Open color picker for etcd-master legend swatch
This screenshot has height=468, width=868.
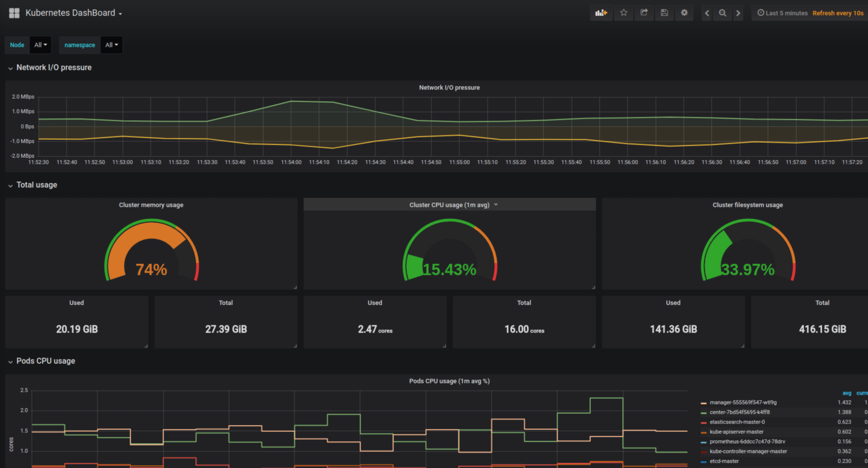pos(704,462)
